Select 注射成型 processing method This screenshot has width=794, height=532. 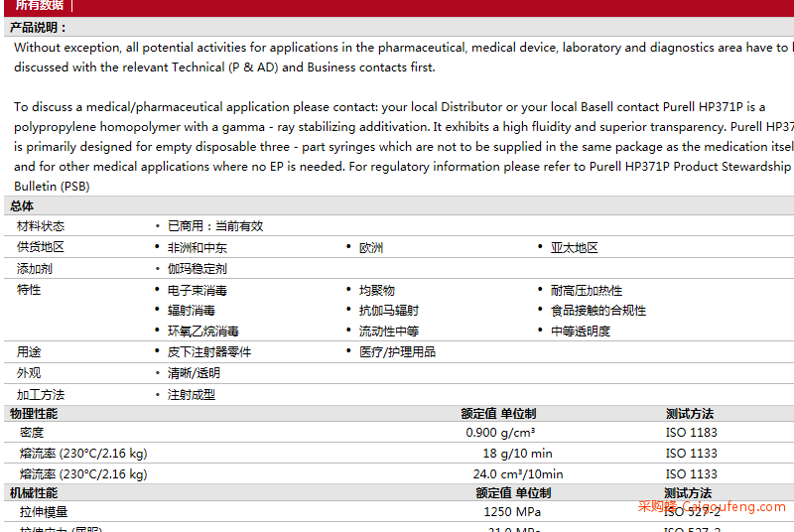point(192,395)
